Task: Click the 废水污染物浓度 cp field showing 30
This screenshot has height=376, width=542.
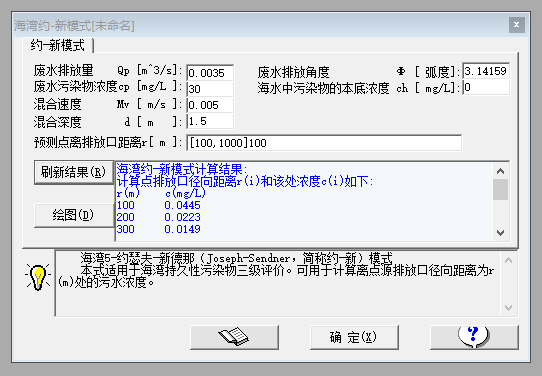Action: [x=210, y=89]
